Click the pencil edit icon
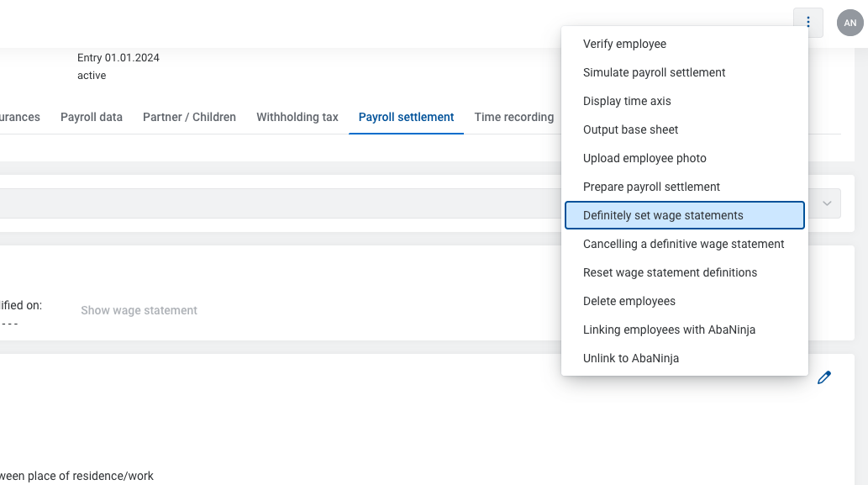The width and height of the screenshot is (868, 485). (x=823, y=377)
